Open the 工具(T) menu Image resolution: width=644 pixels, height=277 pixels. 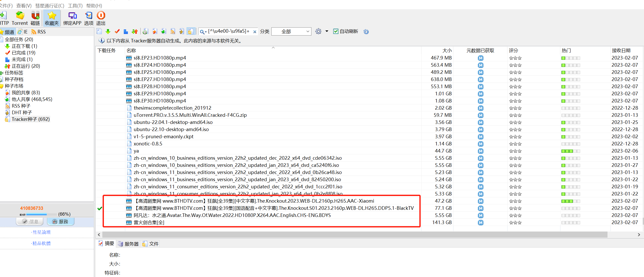[75, 6]
